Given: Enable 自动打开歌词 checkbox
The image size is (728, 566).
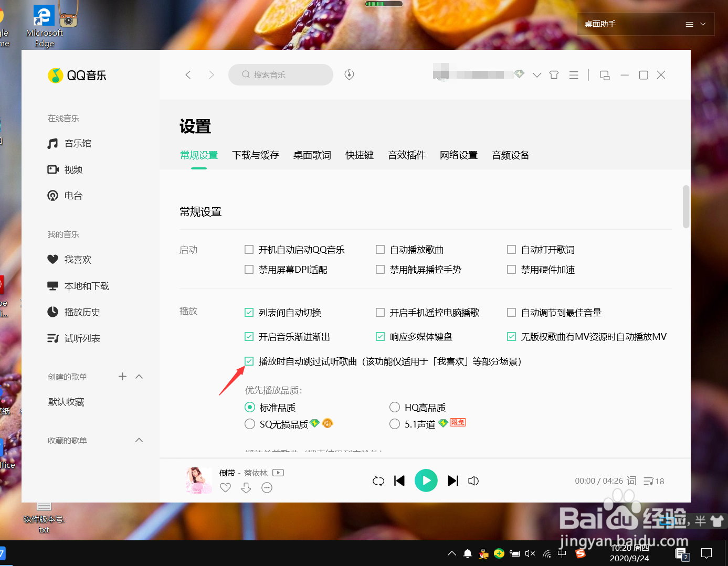Looking at the screenshot, I should (x=511, y=249).
